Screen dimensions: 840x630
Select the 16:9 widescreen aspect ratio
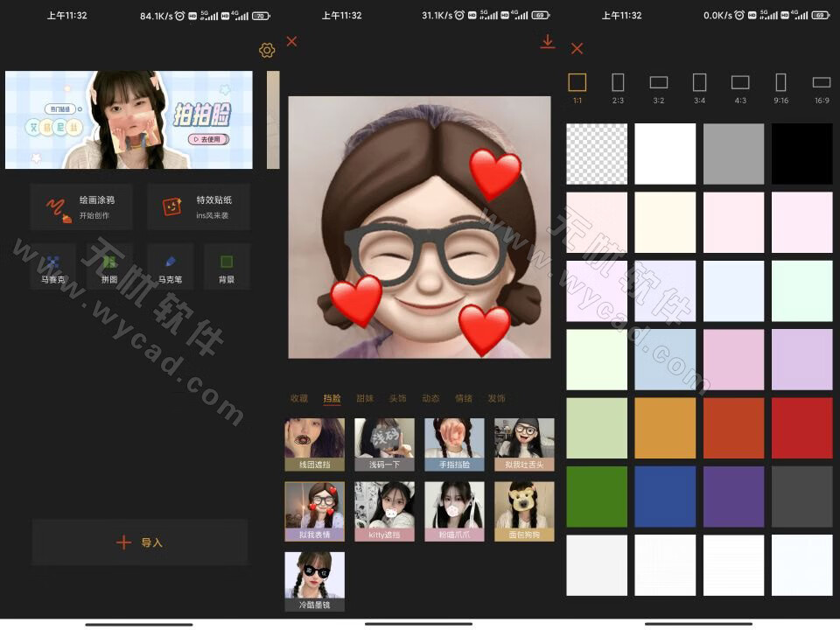tap(821, 85)
